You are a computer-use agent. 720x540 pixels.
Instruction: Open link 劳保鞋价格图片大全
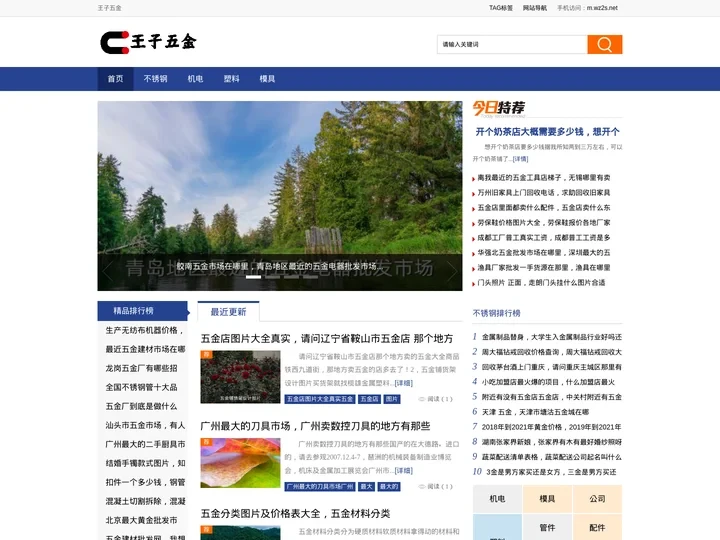544,223
